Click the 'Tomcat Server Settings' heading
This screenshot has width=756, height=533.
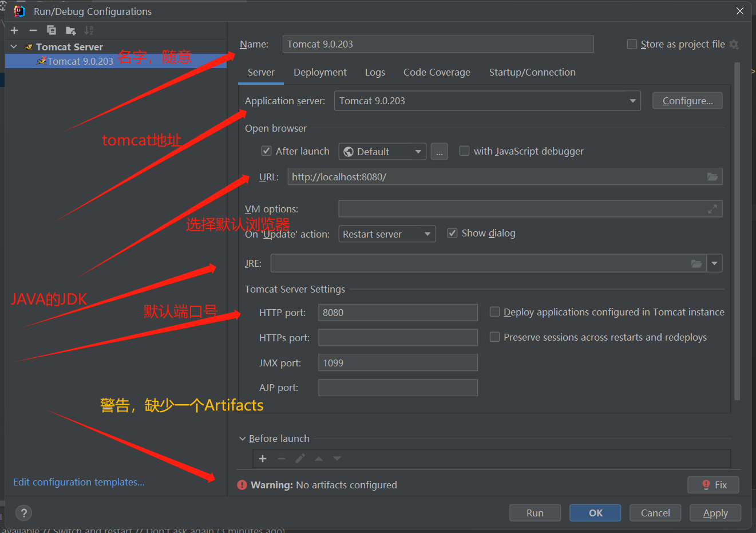[295, 289]
